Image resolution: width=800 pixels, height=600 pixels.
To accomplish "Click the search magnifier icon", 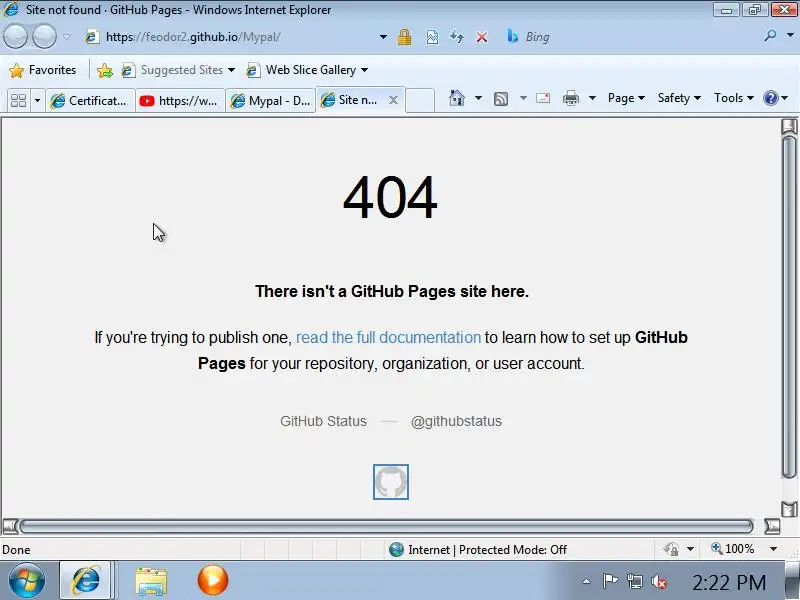I will coord(770,36).
